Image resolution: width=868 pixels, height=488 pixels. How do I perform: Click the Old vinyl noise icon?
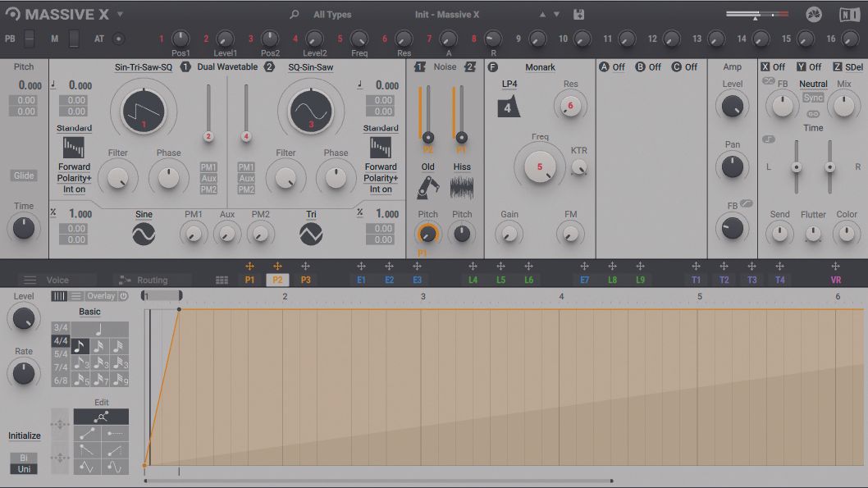pos(427,187)
